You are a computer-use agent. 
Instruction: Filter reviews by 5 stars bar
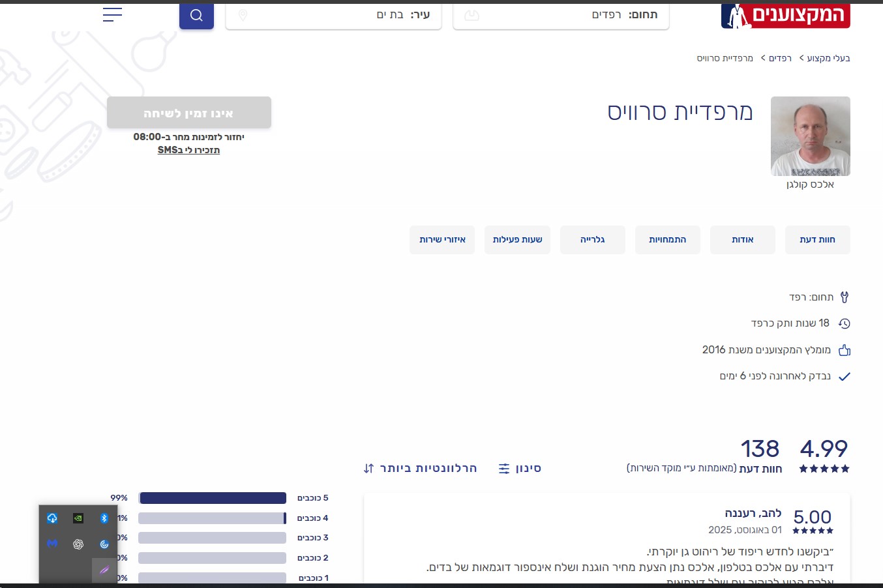213,498
